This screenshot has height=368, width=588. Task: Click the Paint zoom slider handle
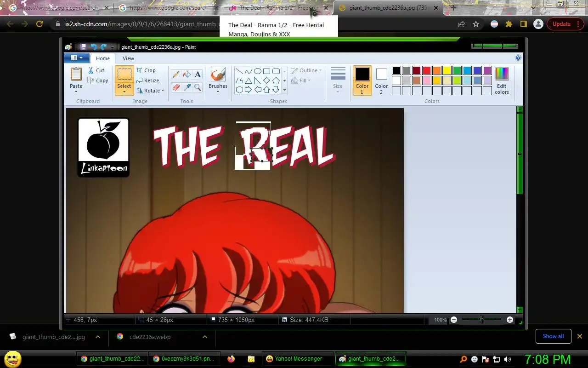click(482, 319)
